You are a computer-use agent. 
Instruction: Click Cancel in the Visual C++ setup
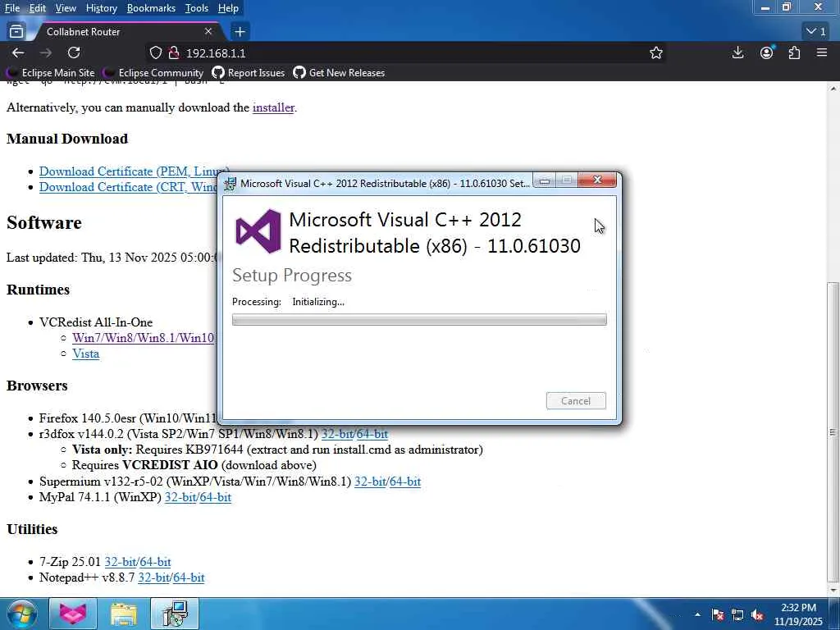click(x=576, y=400)
